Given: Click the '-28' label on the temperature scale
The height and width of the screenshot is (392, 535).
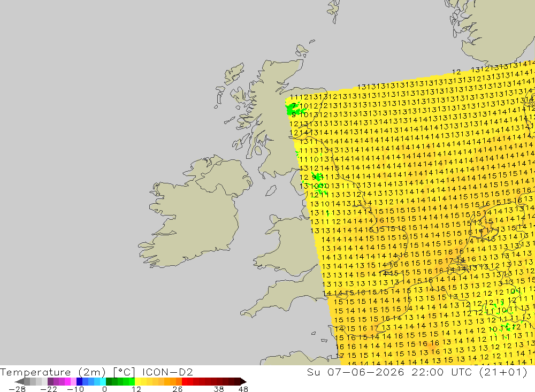Looking at the screenshot, I should 17,389.
